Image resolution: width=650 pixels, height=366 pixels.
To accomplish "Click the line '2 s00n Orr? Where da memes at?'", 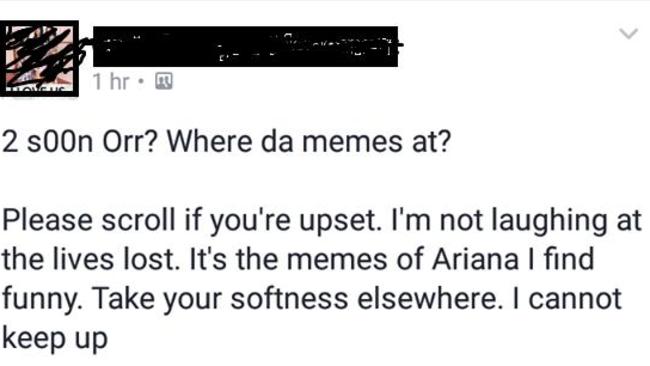I will [x=226, y=142].
